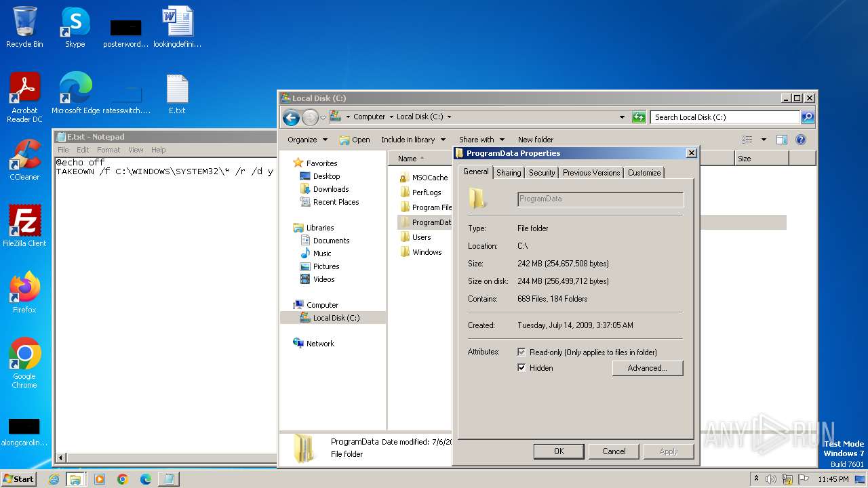Switch to the Customize tab
The height and width of the screenshot is (488, 868).
point(644,173)
